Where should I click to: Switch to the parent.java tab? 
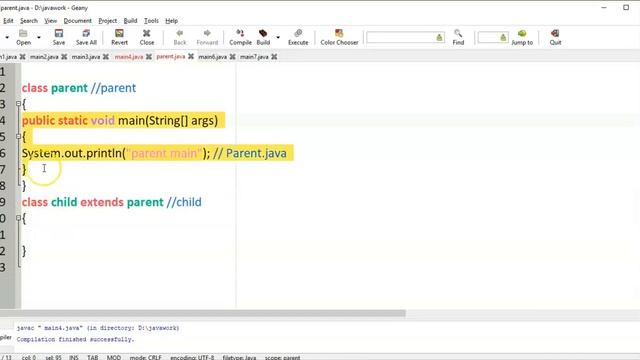[171, 56]
